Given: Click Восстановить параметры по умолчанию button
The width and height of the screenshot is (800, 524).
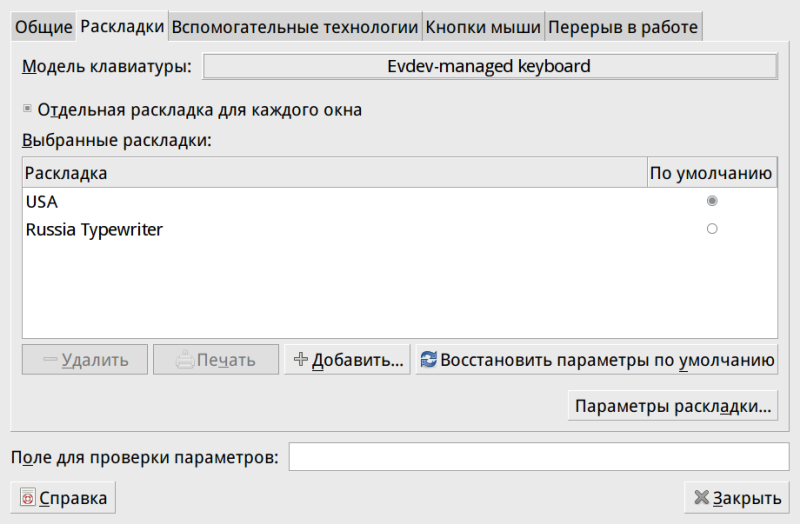Looking at the screenshot, I should pyautogui.click(x=596, y=360).
